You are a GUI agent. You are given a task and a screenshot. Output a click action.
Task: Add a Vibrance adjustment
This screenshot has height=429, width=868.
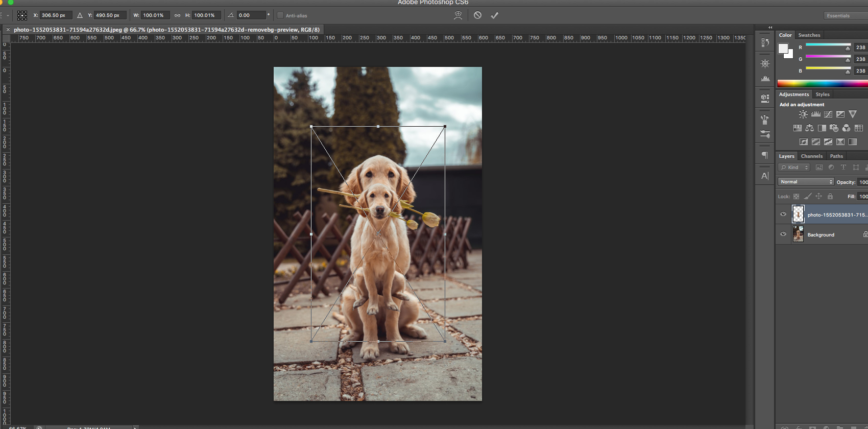(x=853, y=114)
